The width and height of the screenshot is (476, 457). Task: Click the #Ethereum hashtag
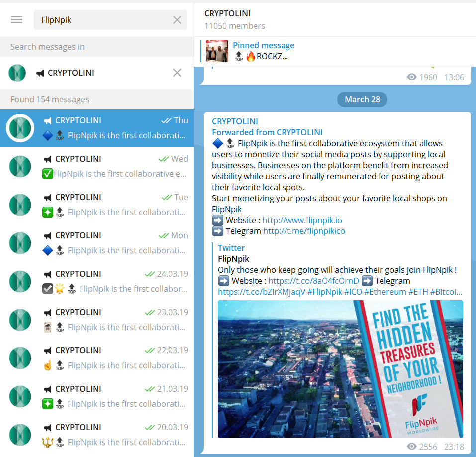pos(385,292)
